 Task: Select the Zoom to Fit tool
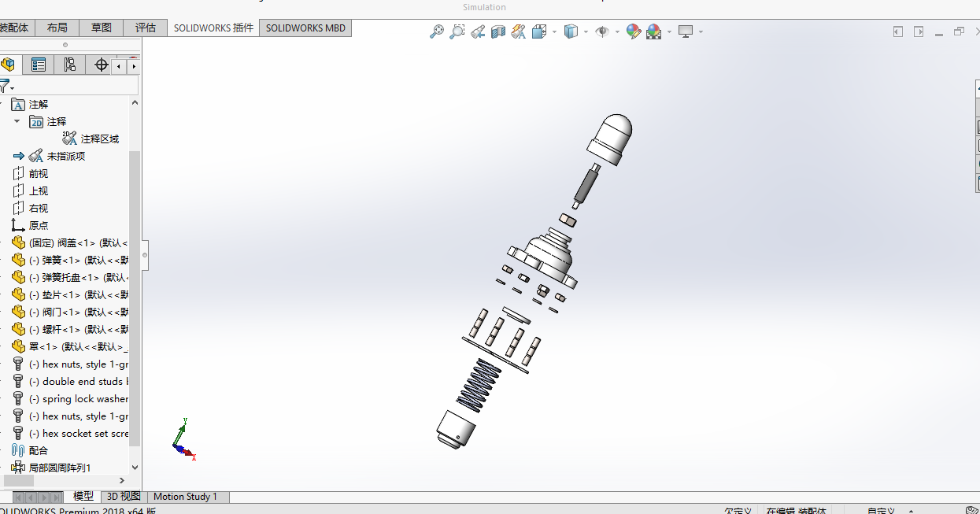click(437, 31)
